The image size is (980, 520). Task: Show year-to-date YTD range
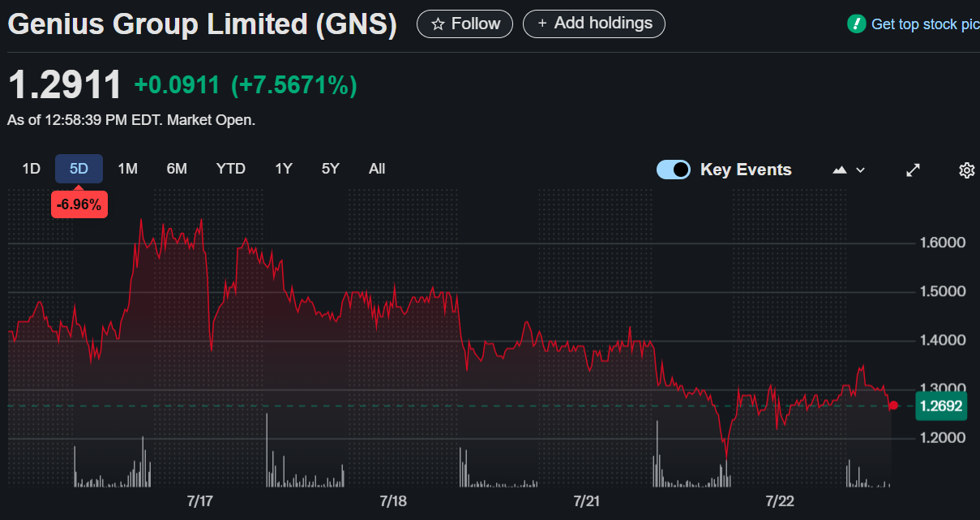[231, 169]
